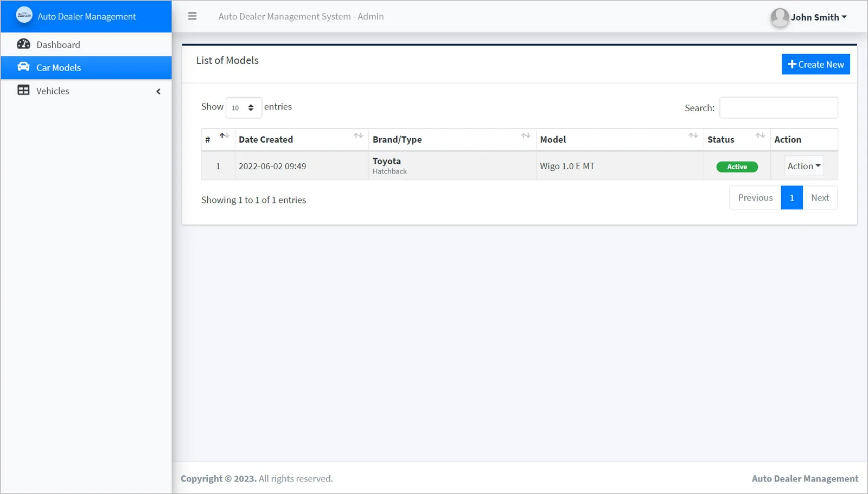Click the Copyright © 2023 footer text

point(218,478)
